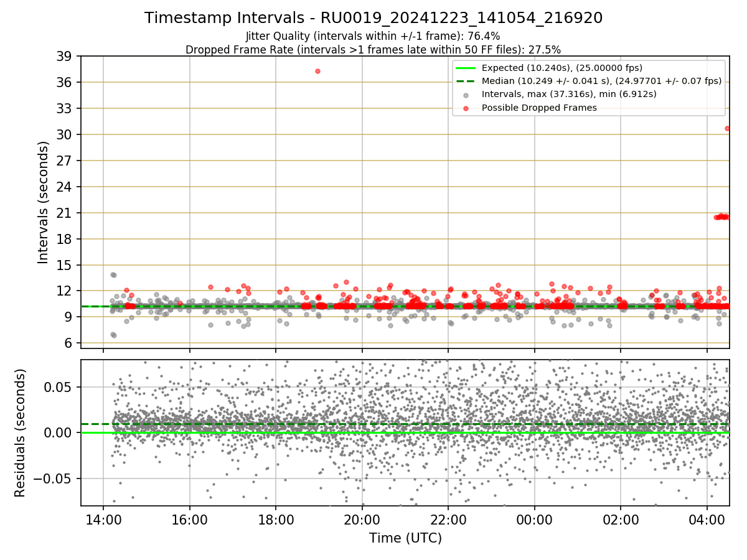The width and height of the screenshot is (747, 560).
Task: Click the red cluster near 20.5 seconds
Action: coord(722,217)
